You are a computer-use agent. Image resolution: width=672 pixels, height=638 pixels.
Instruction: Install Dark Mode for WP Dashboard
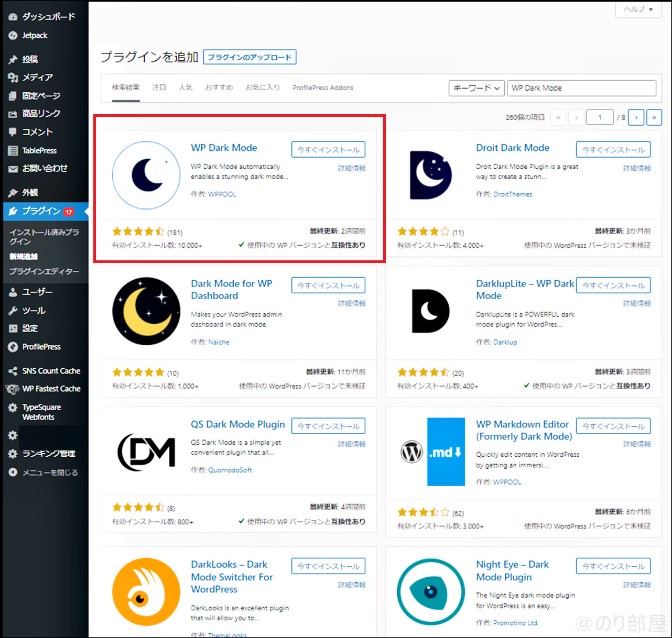[328, 285]
